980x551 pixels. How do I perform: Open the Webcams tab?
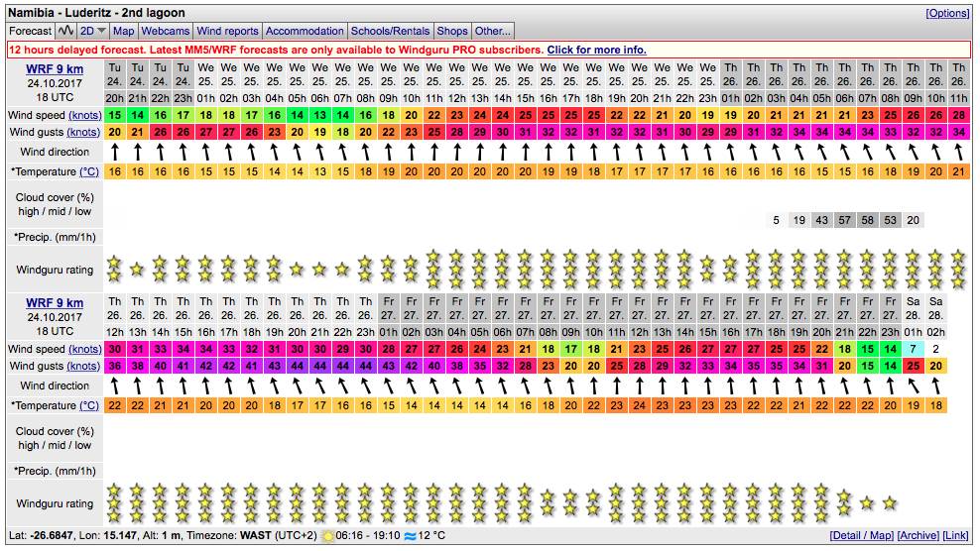coord(165,31)
